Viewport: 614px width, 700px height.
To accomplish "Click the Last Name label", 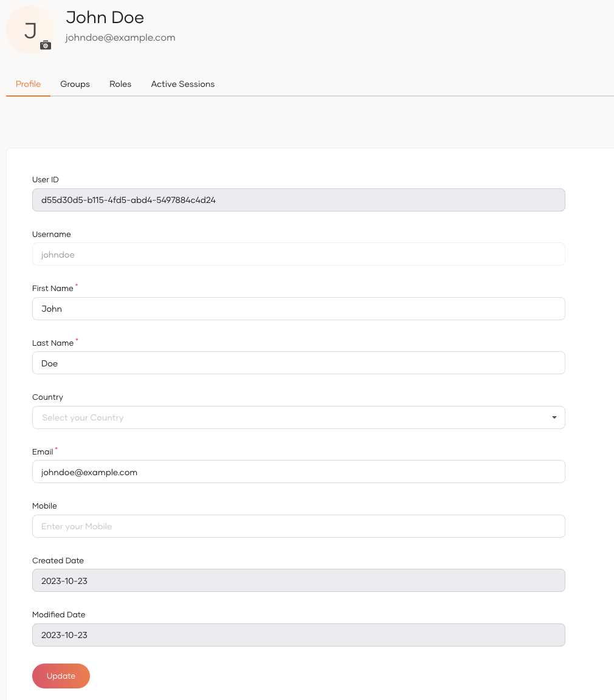I will coord(53,343).
